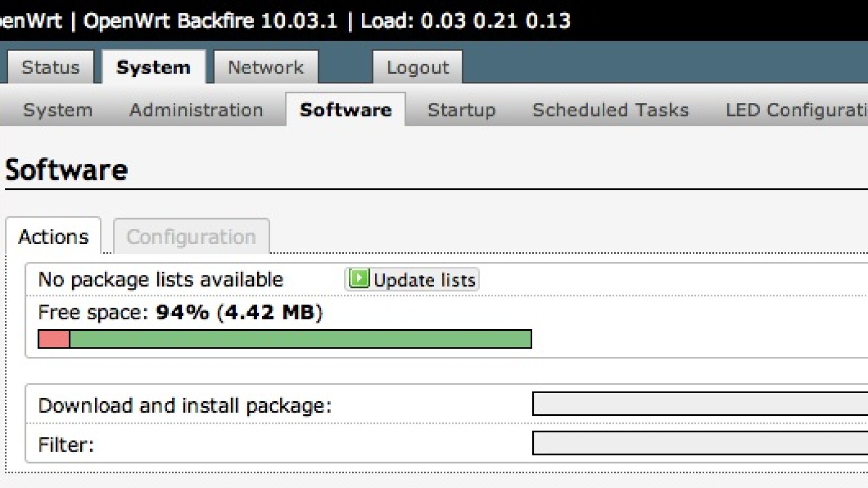Select the System main tab
This screenshot has width=868, height=488.
pos(154,67)
